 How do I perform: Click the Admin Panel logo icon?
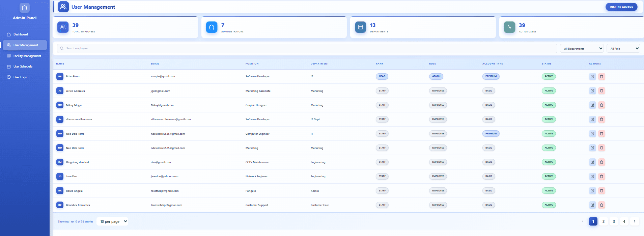[24, 8]
